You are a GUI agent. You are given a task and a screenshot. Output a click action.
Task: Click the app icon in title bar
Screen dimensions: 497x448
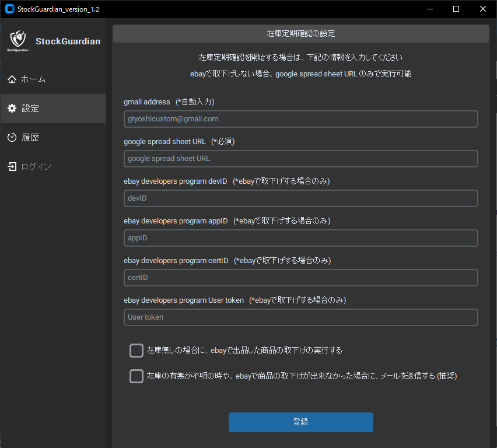click(x=10, y=9)
